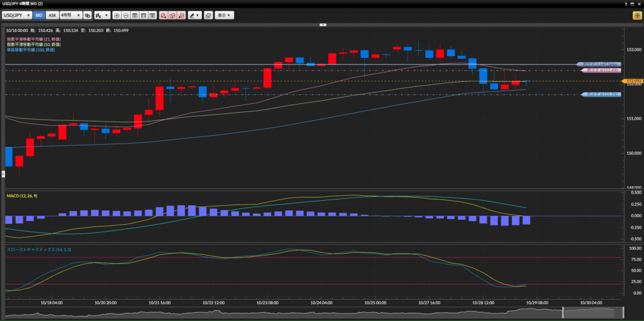Click the duplicate chart window icon
644x321 pixels.
208,14
